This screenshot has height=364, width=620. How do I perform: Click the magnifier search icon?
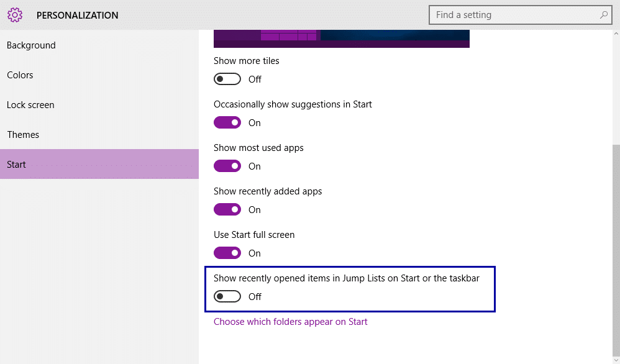click(x=604, y=15)
